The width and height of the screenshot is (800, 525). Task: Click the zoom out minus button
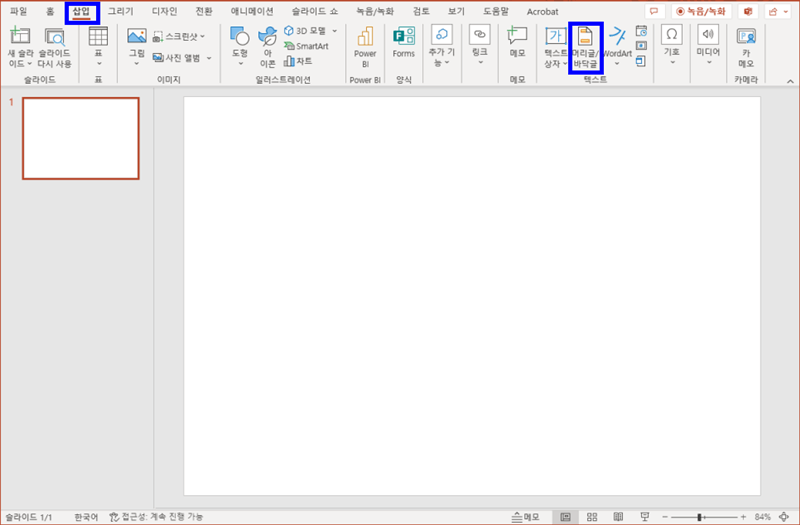click(664, 517)
